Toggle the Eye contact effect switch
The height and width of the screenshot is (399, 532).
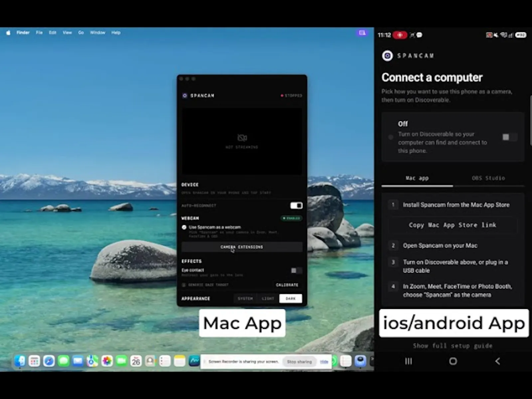pyautogui.click(x=296, y=271)
